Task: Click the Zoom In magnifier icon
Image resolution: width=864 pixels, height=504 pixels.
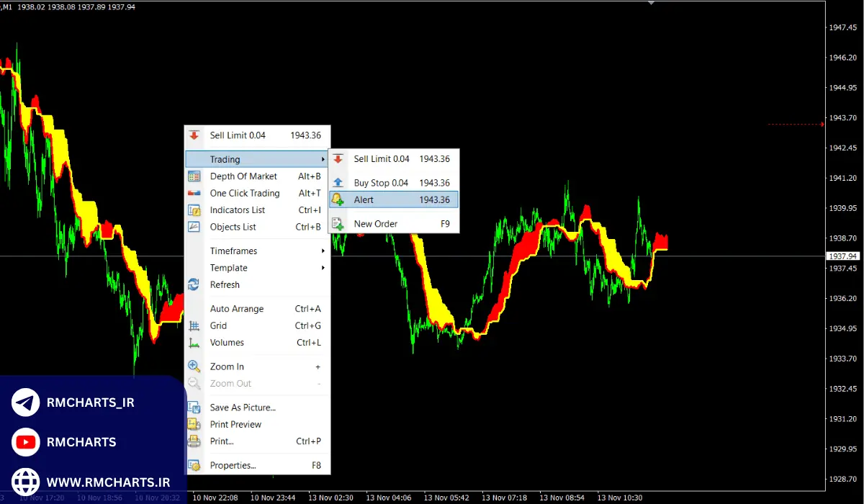Action: [194, 366]
